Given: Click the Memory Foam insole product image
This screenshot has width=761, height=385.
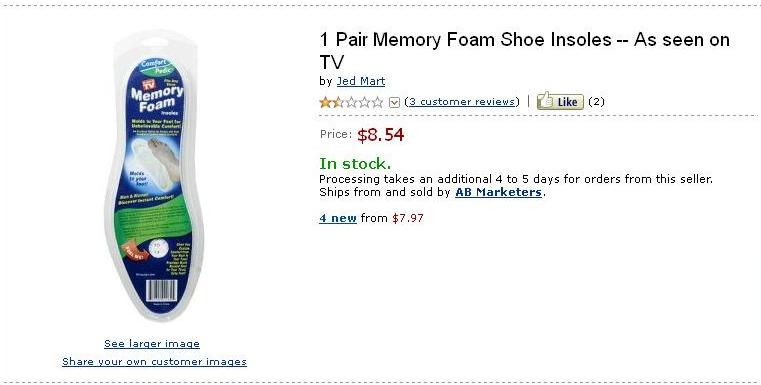Looking at the screenshot, I should (154, 175).
